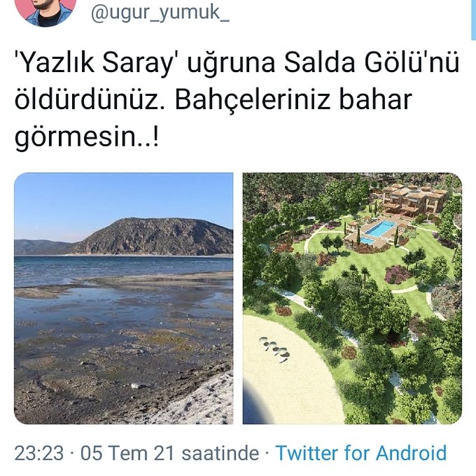
Task: Click the beach umbrellas on the sand
Action: (x=274, y=349)
